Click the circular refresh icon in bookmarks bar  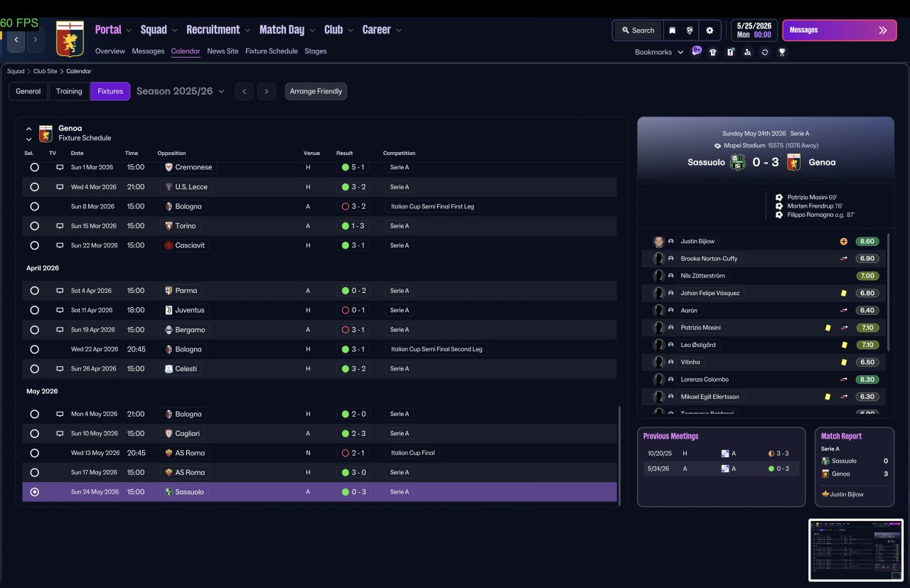(x=764, y=52)
